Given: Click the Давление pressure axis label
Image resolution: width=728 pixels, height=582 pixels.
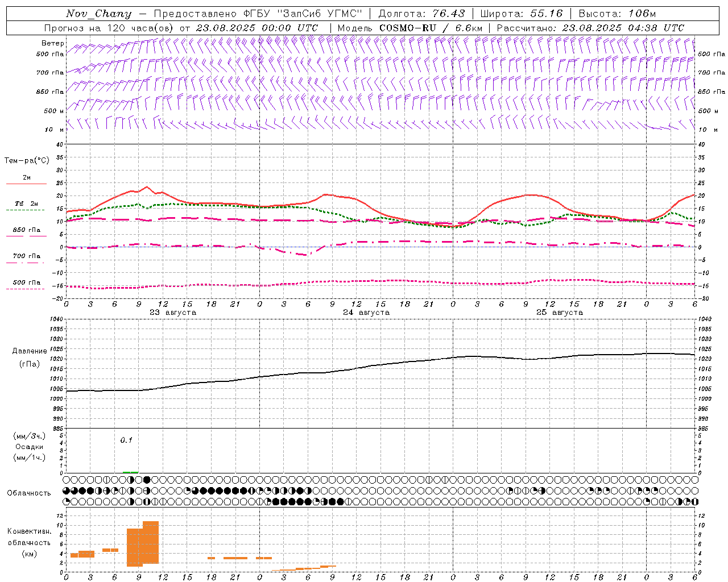Looking at the screenshot, I should point(30,351).
